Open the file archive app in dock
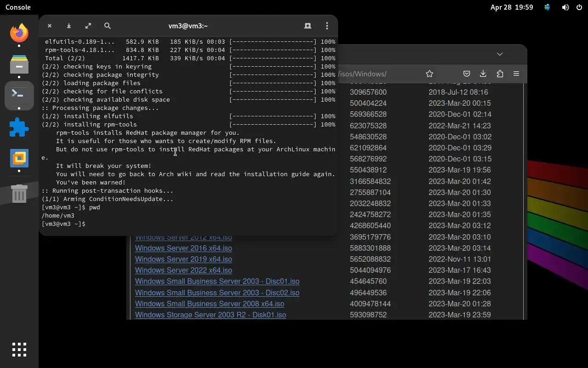Viewport: 588px width, 368px height. point(19,64)
